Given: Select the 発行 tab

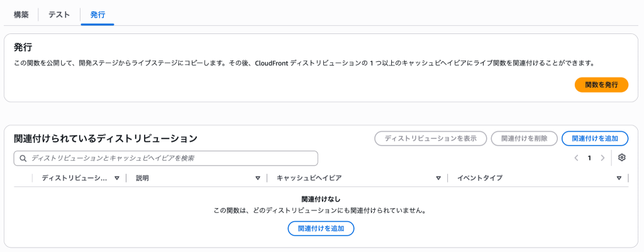Looking at the screenshot, I should click(x=97, y=15).
